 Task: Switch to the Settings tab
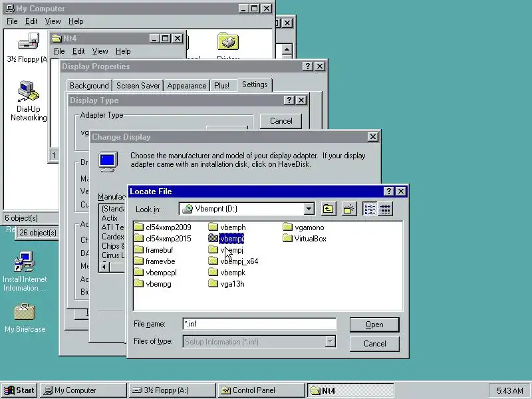click(x=255, y=84)
